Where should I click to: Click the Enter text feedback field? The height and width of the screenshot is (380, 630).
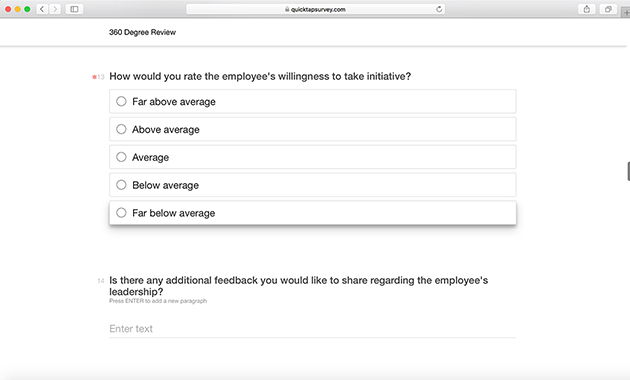coord(313,329)
